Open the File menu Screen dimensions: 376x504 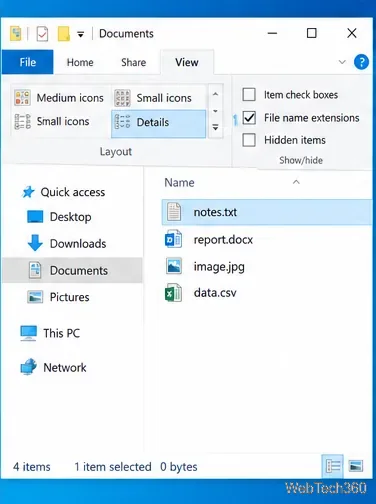click(28, 62)
